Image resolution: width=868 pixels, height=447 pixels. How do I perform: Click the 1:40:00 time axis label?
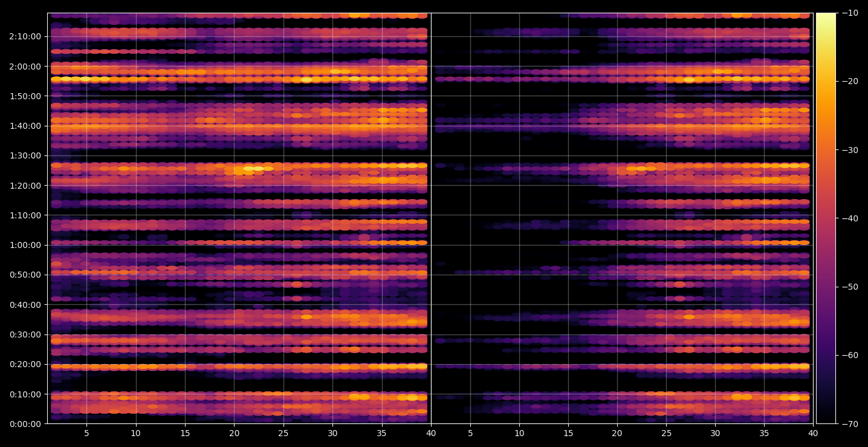click(25, 126)
